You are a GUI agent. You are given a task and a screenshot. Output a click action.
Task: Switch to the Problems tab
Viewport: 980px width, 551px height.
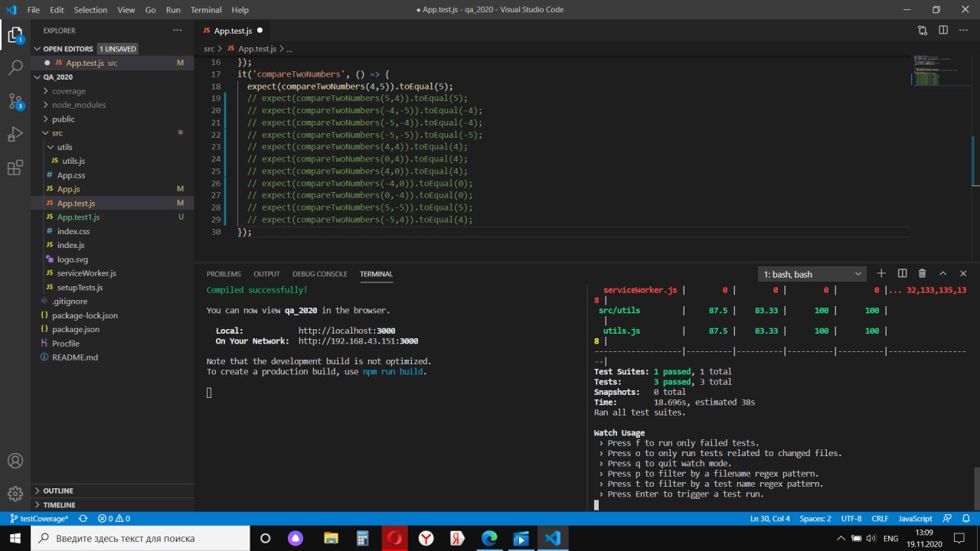tap(224, 274)
